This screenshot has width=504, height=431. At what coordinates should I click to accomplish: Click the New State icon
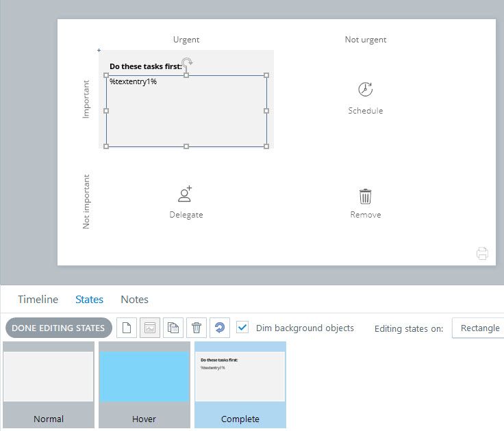126,328
